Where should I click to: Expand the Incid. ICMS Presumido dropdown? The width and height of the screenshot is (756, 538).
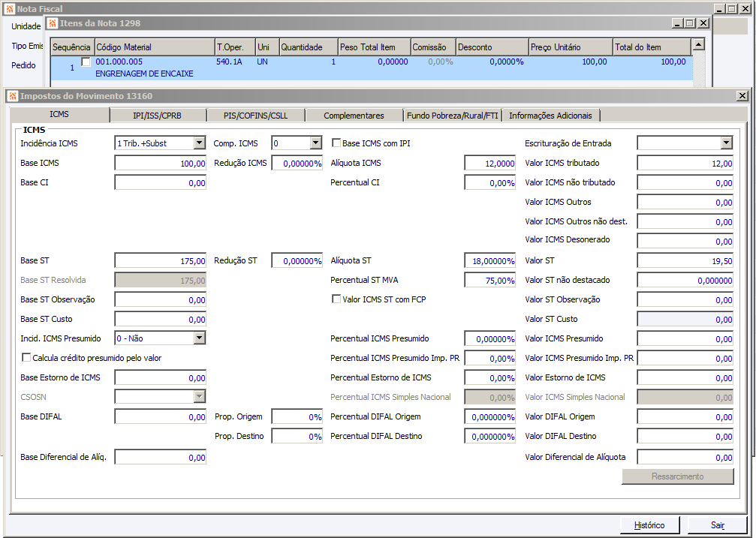point(199,338)
